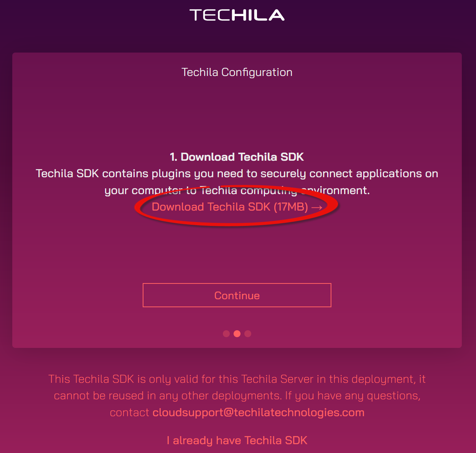This screenshot has width=476, height=453.
Task: Choose 'I already have Techila SDK'
Action: click(237, 440)
